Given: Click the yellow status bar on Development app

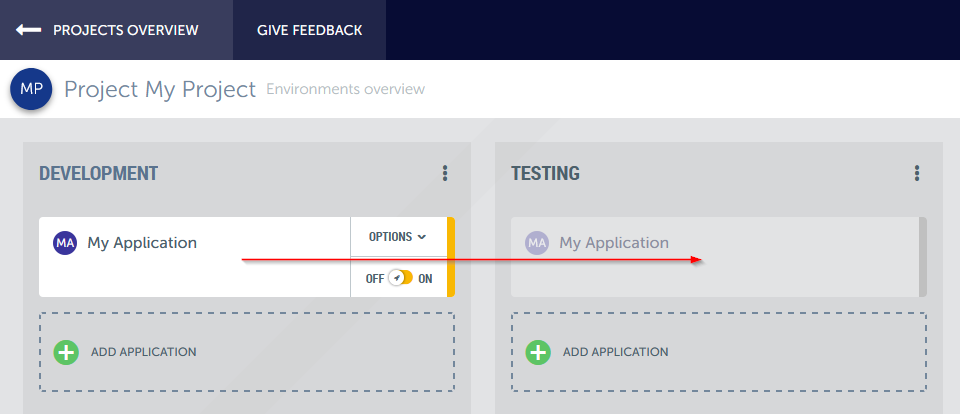Looking at the screenshot, I should tap(451, 257).
